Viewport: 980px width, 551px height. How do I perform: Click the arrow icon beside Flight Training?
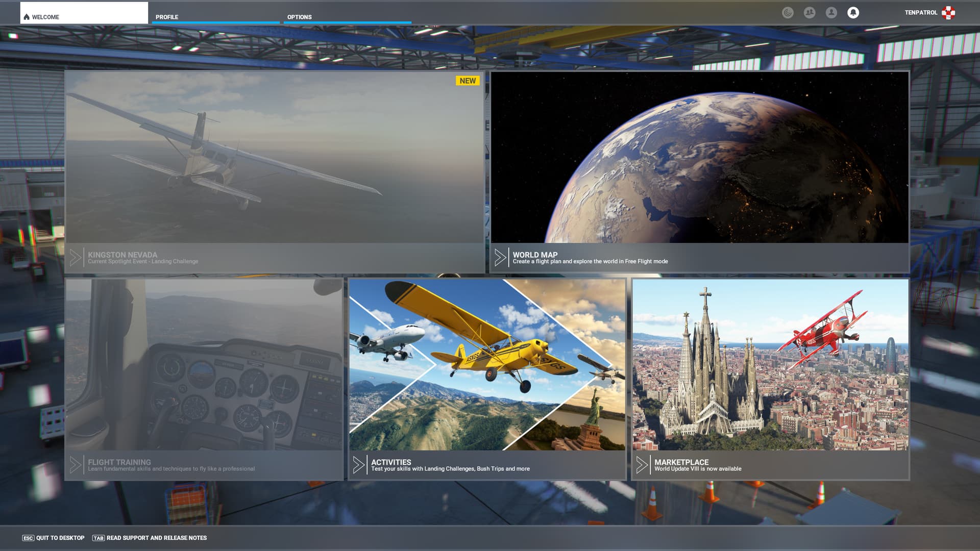[x=75, y=465]
